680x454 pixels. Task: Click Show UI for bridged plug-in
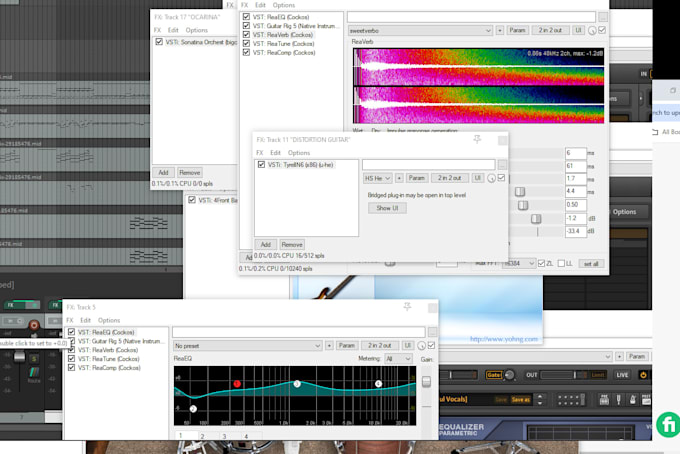point(387,208)
